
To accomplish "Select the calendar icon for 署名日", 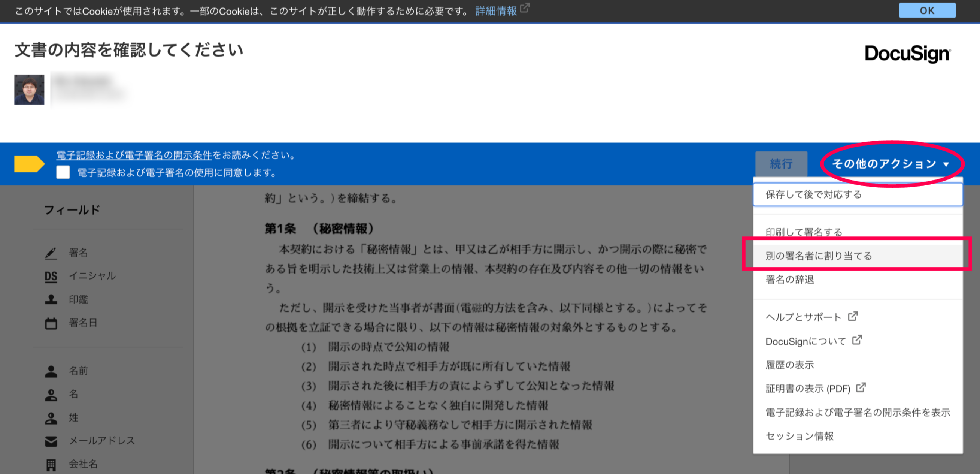I will coord(51,323).
